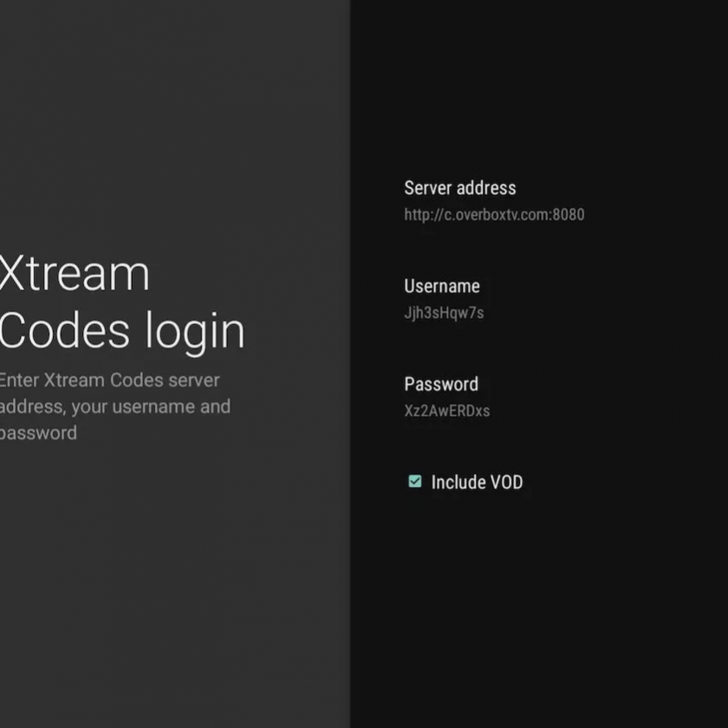Click the 'http://c.overboxtv.com:8080' value
This screenshot has height=728, width=728.
[x=494, y=215]
